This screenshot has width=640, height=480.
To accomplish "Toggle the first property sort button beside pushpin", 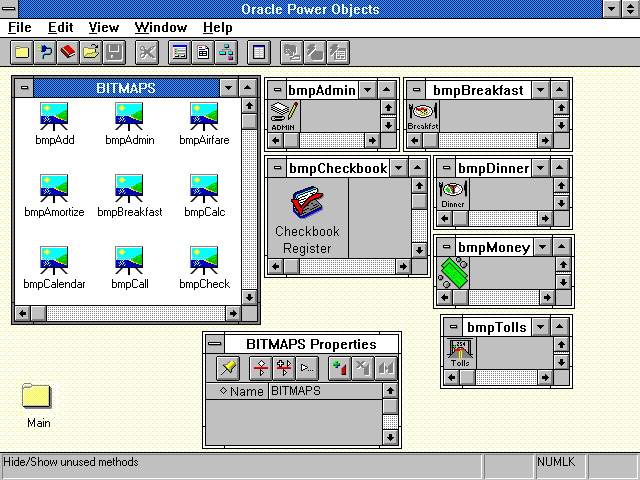I will coord(262,368).
